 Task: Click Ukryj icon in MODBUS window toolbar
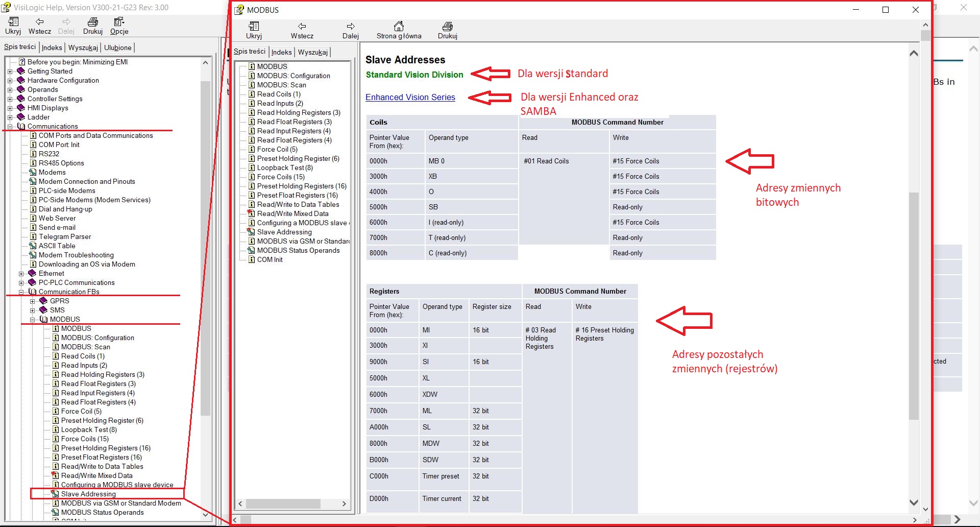[254, 26]
